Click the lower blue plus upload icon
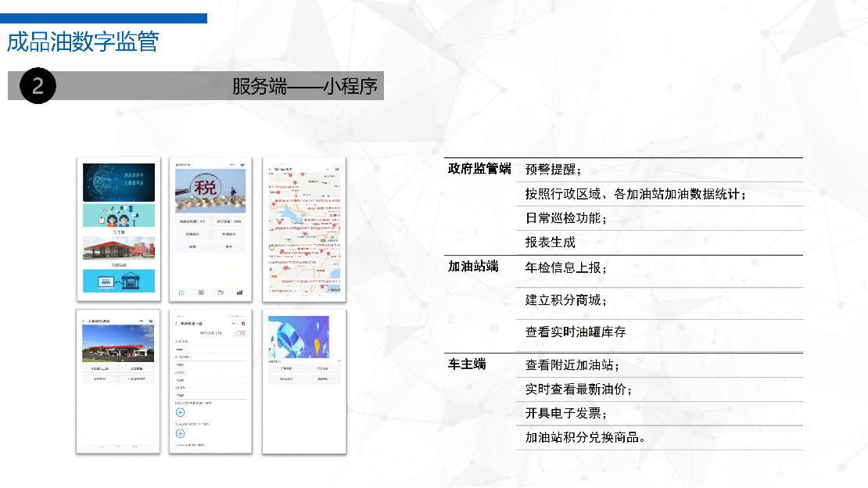868x488 pixels. 180,433
